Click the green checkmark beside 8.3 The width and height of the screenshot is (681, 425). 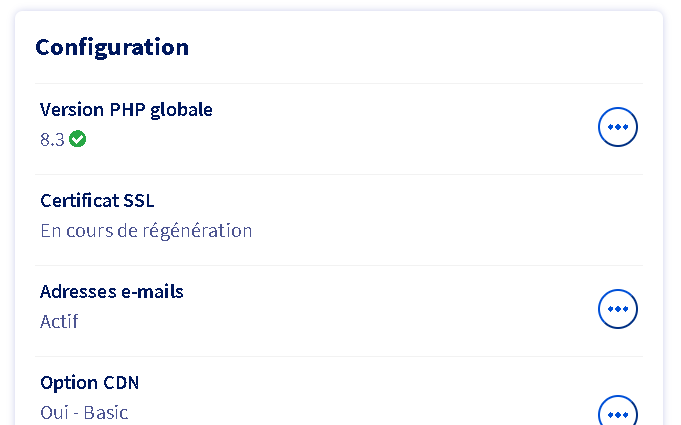[x=78, y=139]
